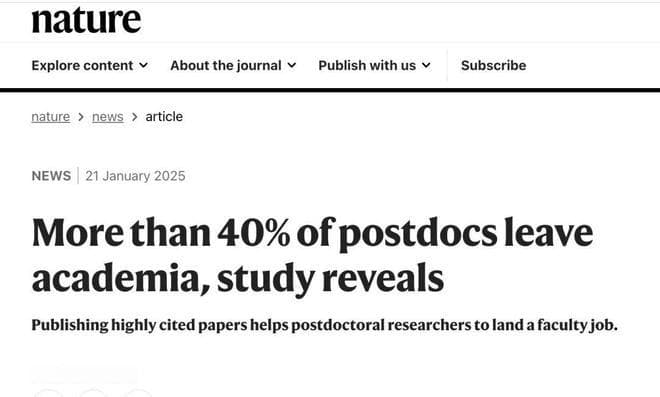Image resolution: width=660 pixels, height=397 pixels.
Task: Expand the Explore content chevron
Action: tap(144, 65)
